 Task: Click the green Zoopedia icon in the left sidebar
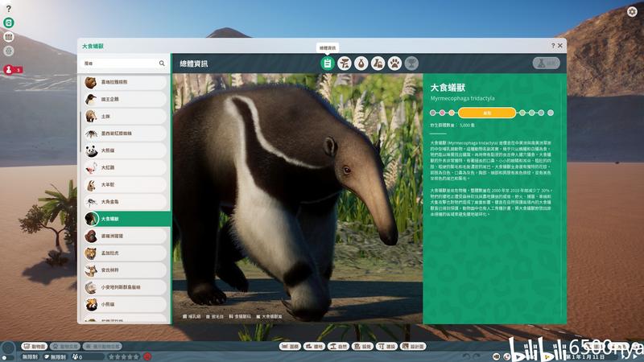(x=9, y=23)
